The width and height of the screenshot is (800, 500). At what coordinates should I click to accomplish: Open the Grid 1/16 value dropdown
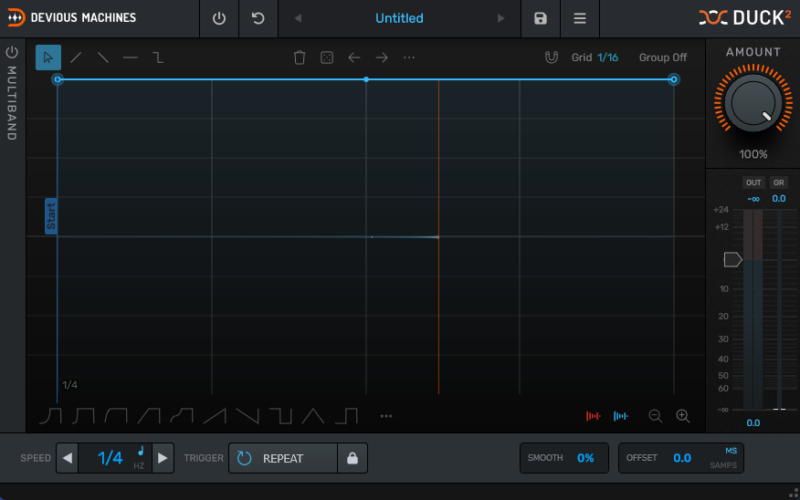(607, 57)
